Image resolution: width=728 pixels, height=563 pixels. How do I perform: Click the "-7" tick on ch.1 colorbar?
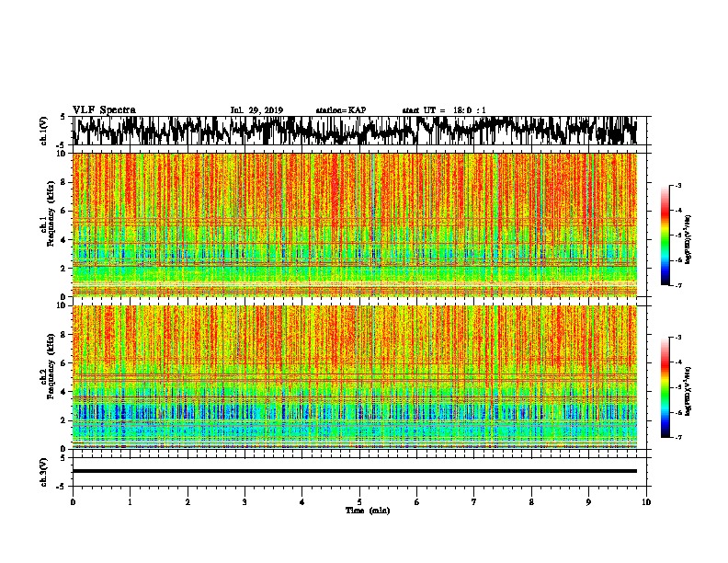[x=678, y=285]
